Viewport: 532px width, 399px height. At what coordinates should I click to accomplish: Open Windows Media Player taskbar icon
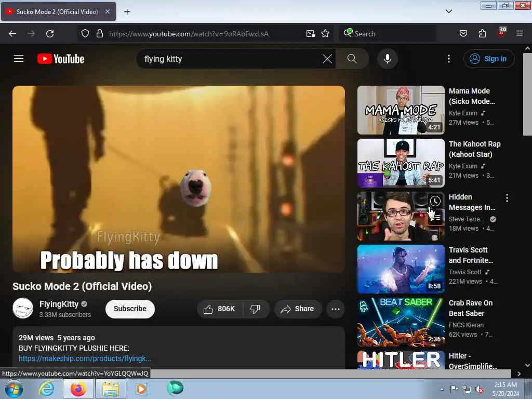pos(141,389)
